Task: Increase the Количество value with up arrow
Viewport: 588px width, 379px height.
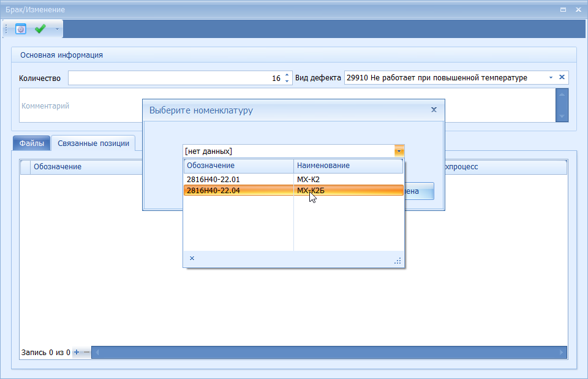Action: tap(287, 75)
